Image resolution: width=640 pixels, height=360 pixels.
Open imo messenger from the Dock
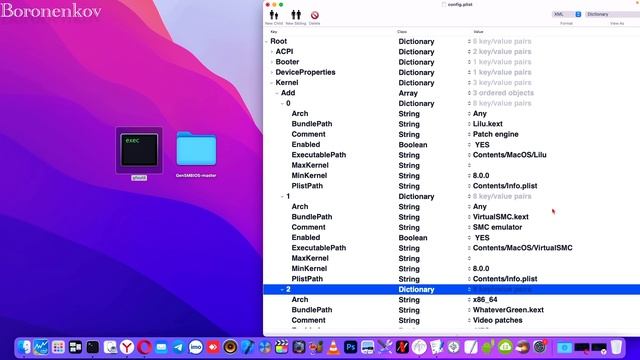point(196,347)
